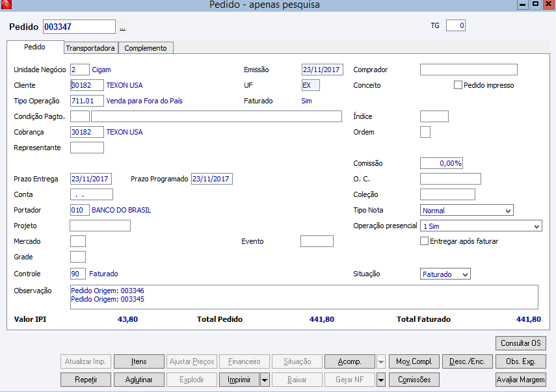This screenshot has width=556, height=392.
Task: Open the Complemento tab
Action: [x=146, y=48]
